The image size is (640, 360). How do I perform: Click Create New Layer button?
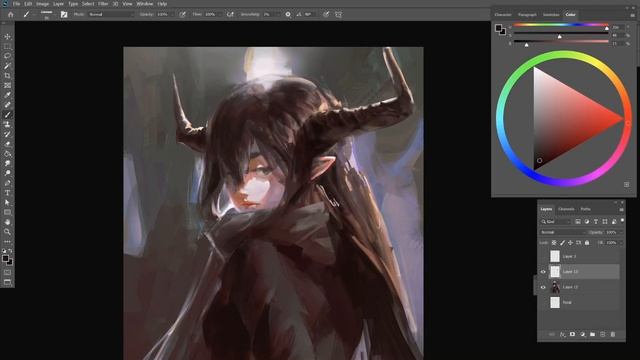[x=602, y=334]
